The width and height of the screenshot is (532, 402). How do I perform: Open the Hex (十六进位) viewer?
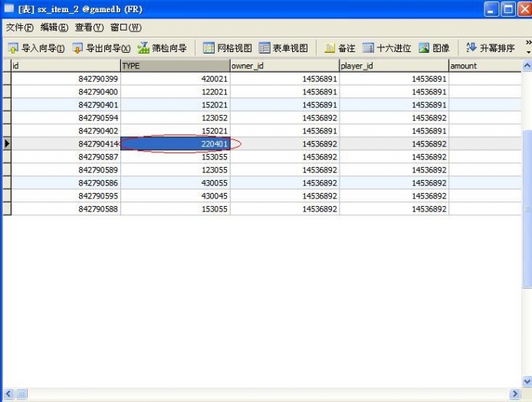coord(386,48)
